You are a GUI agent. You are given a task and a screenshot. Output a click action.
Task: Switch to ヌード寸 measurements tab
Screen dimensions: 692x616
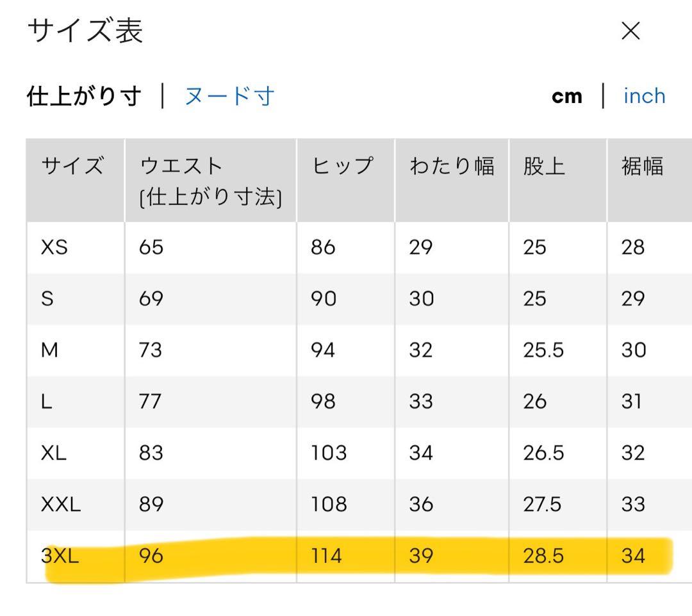229,96
